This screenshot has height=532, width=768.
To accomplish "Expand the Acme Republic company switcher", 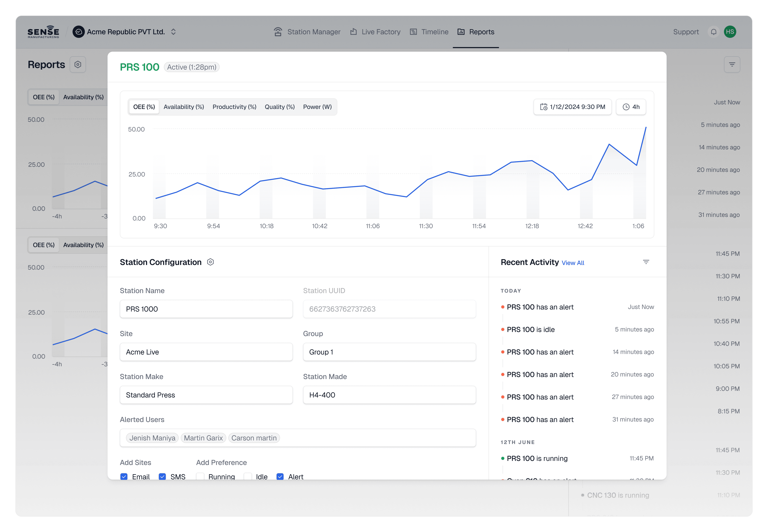I will click(173, 32).
